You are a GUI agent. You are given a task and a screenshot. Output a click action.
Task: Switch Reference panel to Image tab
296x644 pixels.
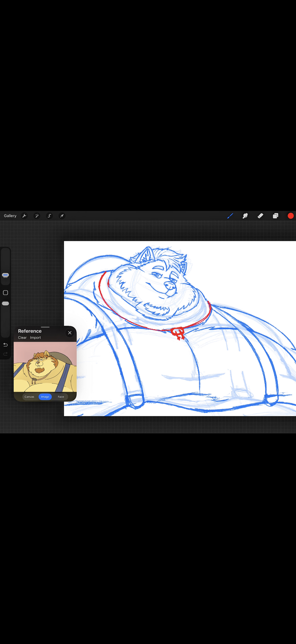(x=45, y=397)
